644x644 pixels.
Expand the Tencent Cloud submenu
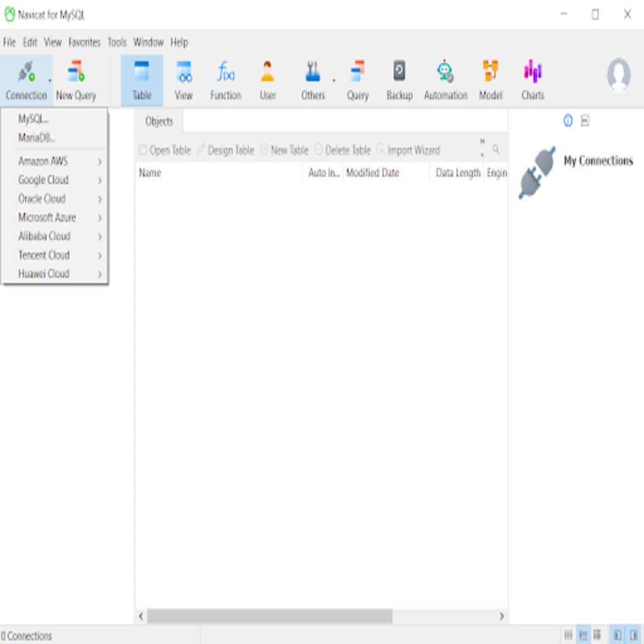click(x=55, y=255)
